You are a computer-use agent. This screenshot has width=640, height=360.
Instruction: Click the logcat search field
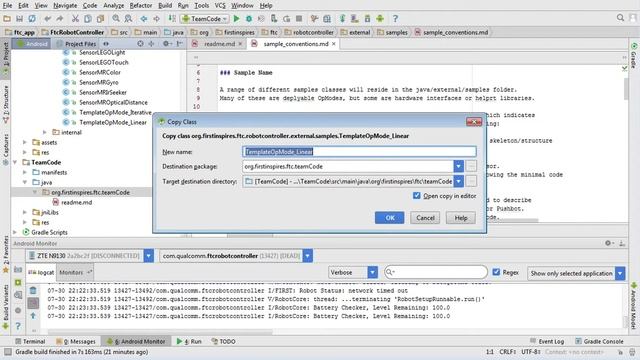click(436, 272)
